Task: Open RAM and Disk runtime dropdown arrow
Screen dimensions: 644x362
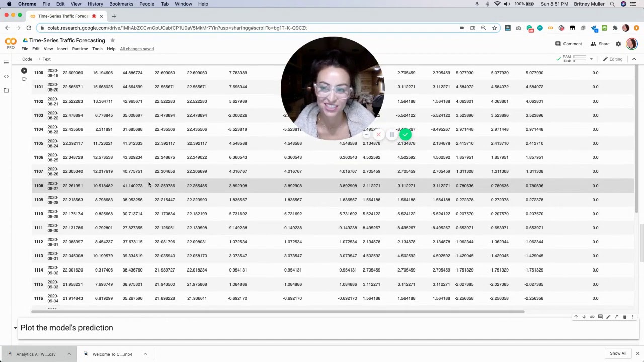Action: [591, 59]
